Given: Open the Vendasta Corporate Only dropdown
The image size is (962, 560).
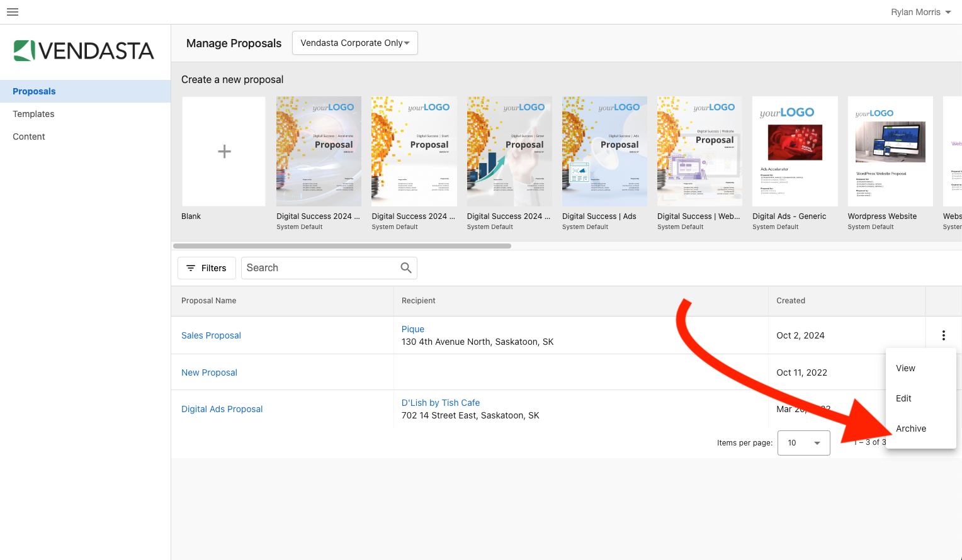Looking at the screenshot, I should pyautogui.click(x=355, y=43).
